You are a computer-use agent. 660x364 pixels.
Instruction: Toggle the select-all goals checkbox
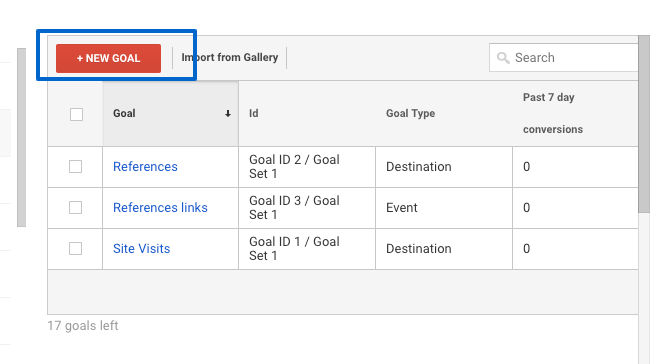click(x=76, y=114)
